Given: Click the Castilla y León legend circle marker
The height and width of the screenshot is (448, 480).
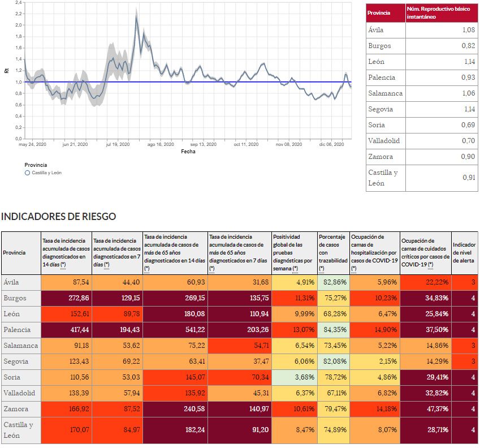Looking at the screenshot, I should click(x=27, y=173).
